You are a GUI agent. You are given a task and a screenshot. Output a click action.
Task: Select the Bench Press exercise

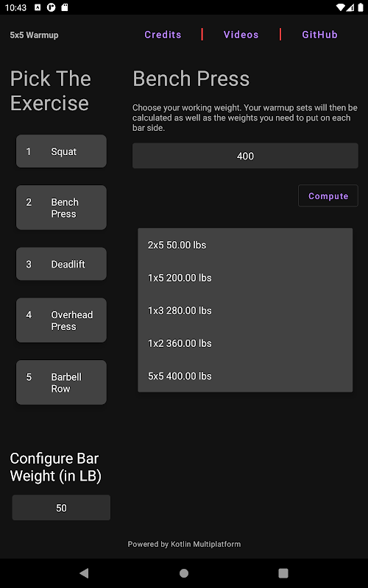61,207
